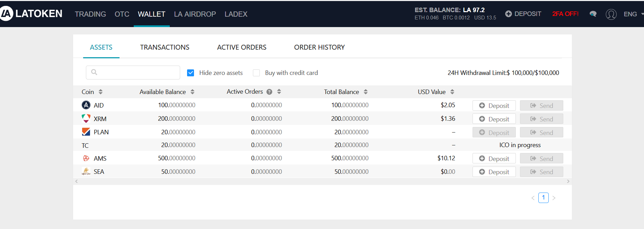Open the LA AIRDROP menu item

tap(195, 14)
